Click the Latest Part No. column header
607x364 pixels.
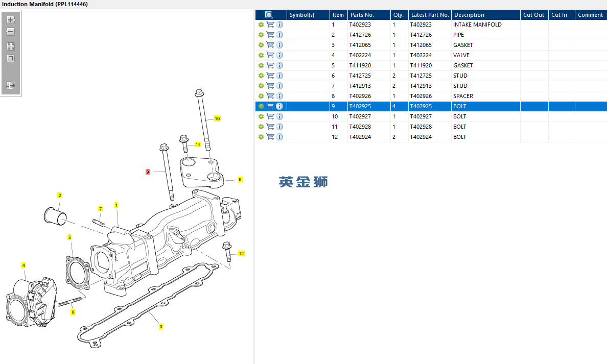430,15
